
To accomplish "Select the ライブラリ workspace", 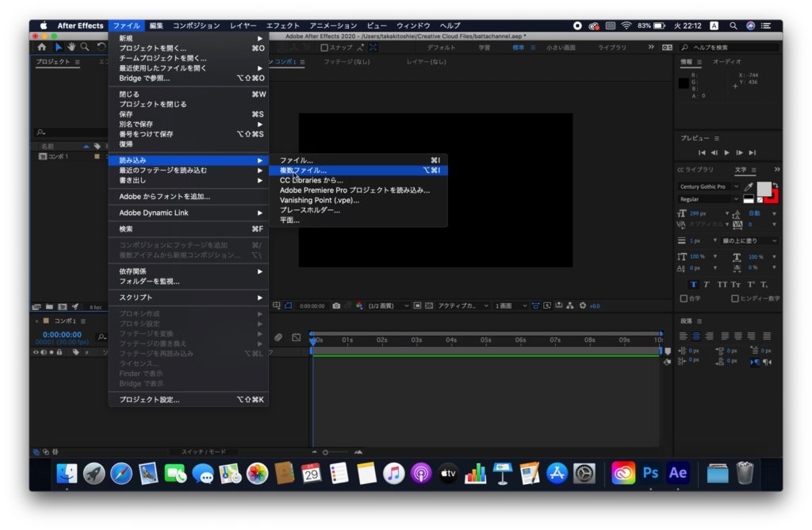I will tap(612, 48).
